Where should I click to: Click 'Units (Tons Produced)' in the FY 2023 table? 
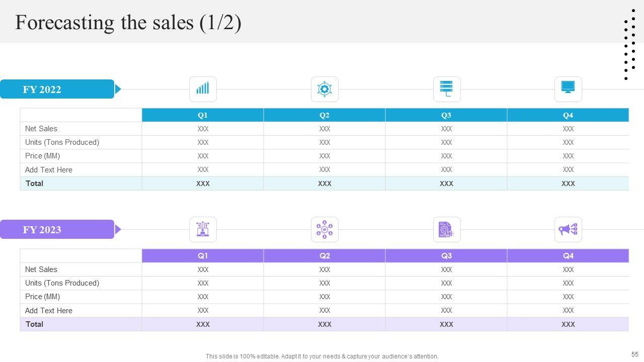point(62,283)
